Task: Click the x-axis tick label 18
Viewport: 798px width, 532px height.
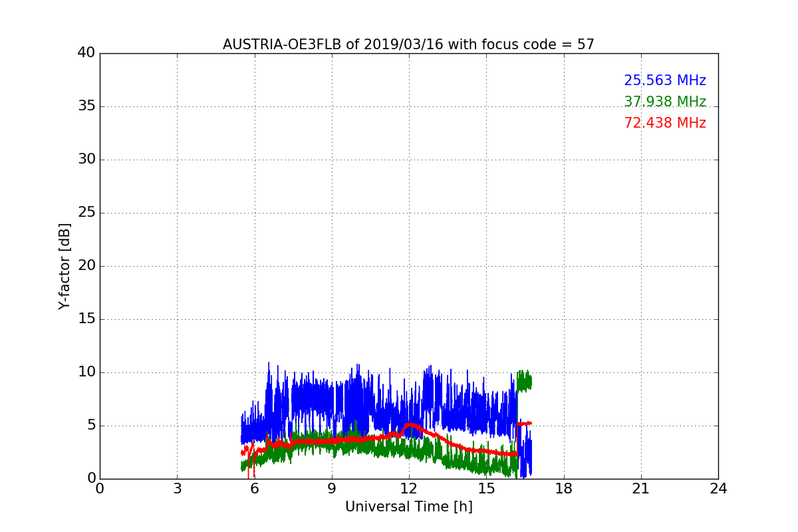Action: click(x=564, y=489)
